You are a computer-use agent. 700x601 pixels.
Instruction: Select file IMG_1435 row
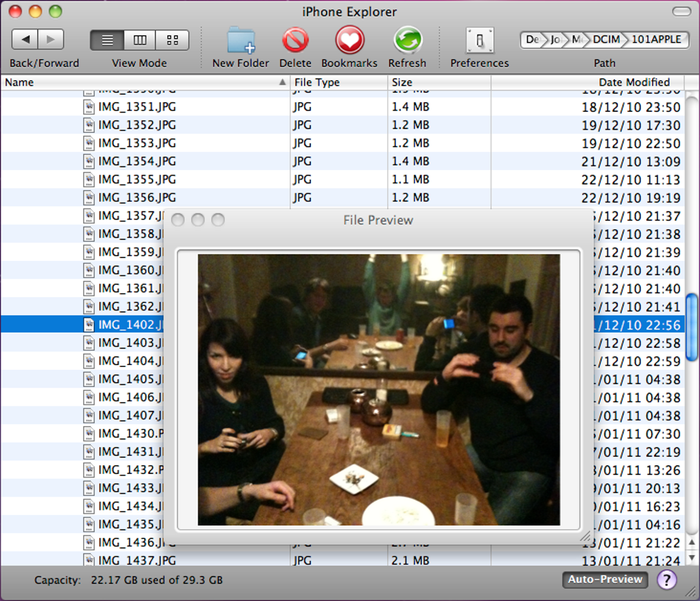[82, 524]
